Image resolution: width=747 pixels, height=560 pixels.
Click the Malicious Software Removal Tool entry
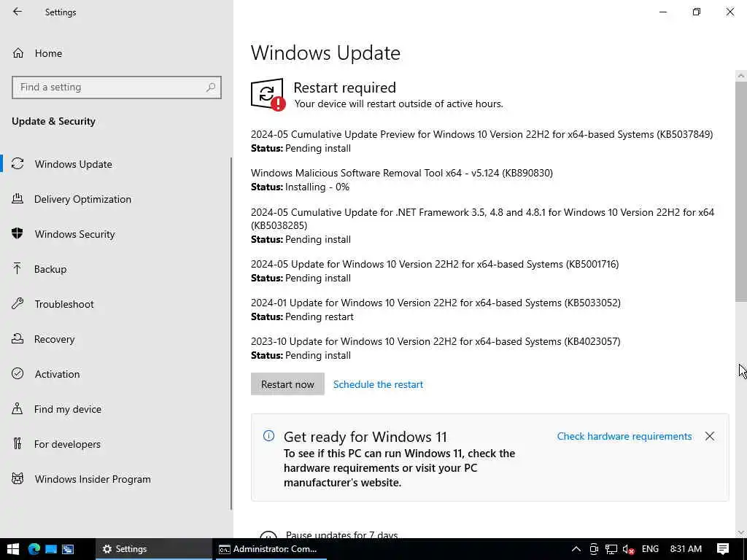point(402,173)
